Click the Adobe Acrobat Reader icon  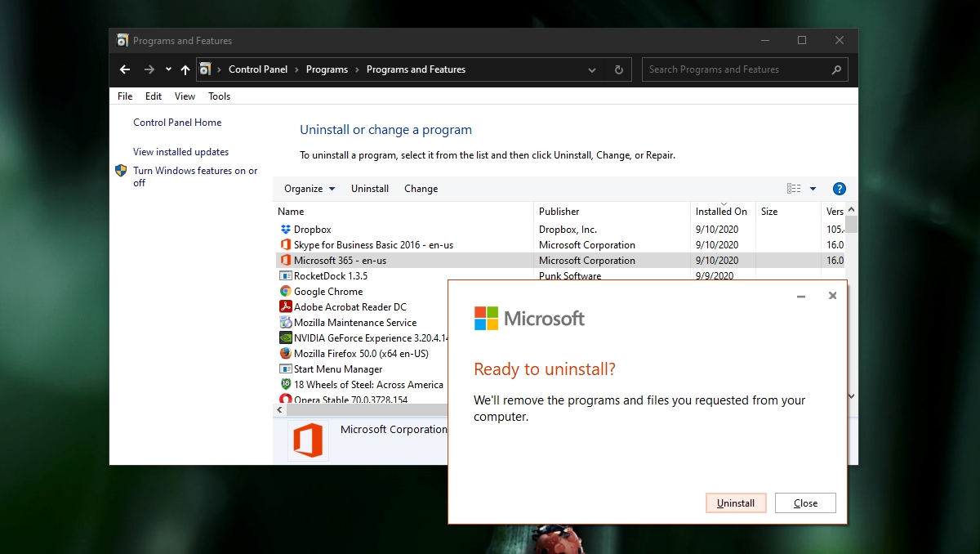pos(286,307)
